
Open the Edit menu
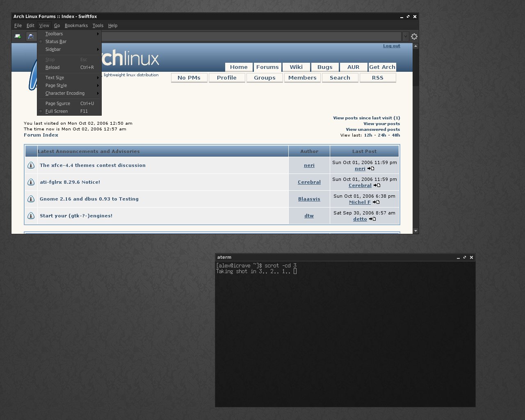[30, 25]
